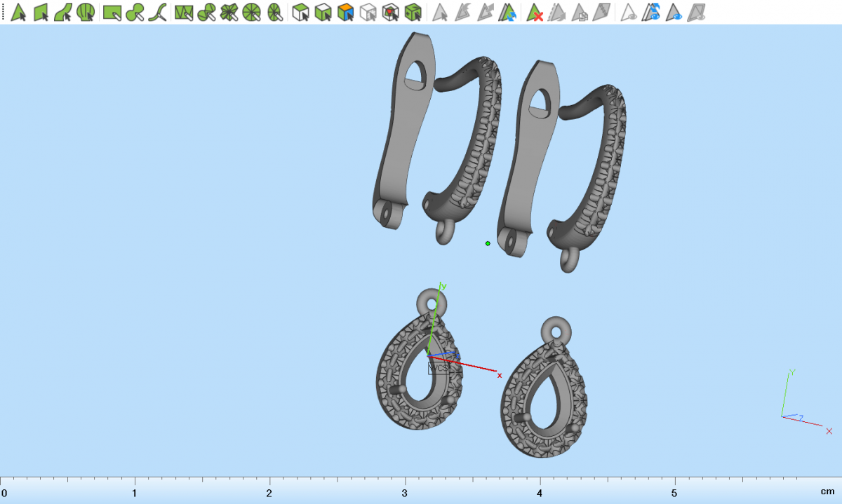Click the solid green cube icon

(x=413, y=12)
